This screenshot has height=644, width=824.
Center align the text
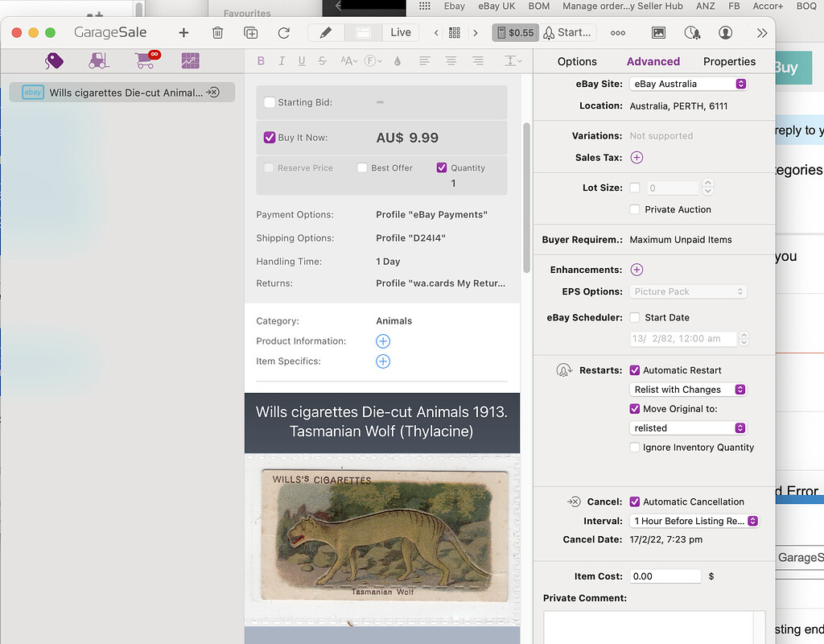coord(451,61)
